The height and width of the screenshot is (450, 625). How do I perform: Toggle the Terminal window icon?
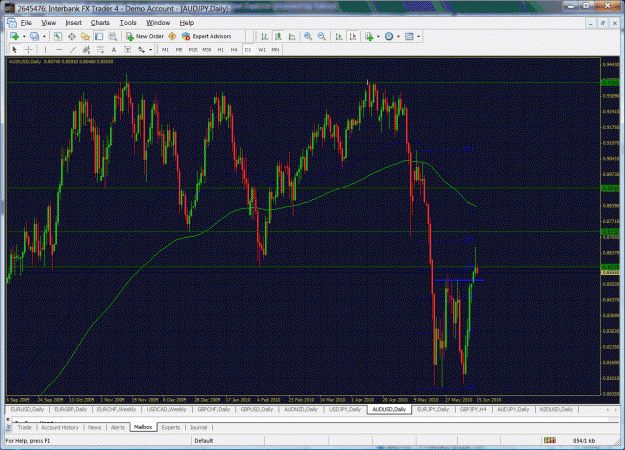point(99,36)
